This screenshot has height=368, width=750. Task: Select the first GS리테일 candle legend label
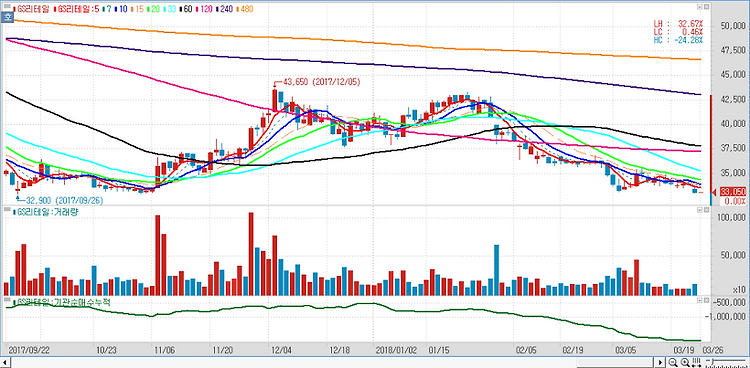(x=32, y=9)
